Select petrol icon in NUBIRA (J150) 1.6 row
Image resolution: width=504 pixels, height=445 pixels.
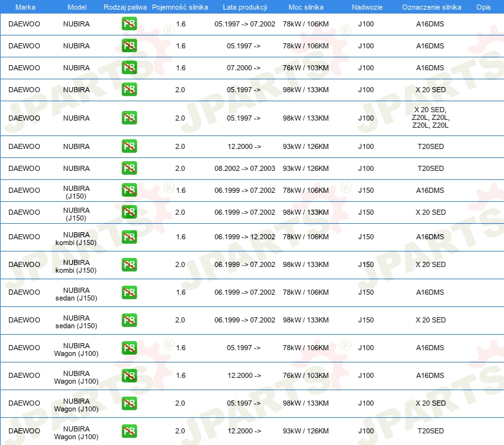(129, 190)
